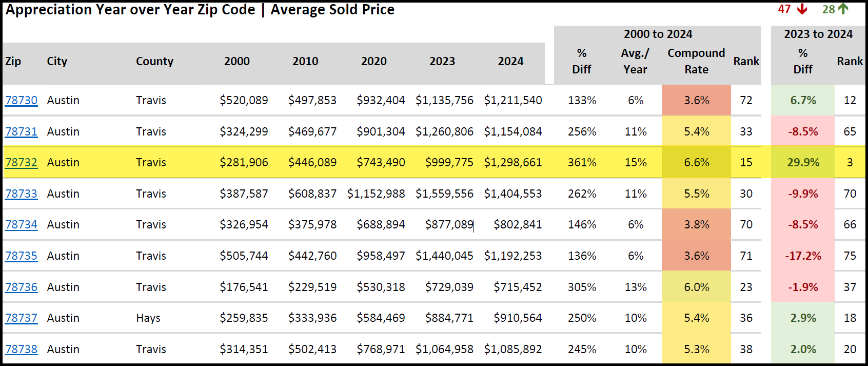The image size is (868, 366).
Task: Click the Appreciation Year over Year title
Action: point(200,10)
